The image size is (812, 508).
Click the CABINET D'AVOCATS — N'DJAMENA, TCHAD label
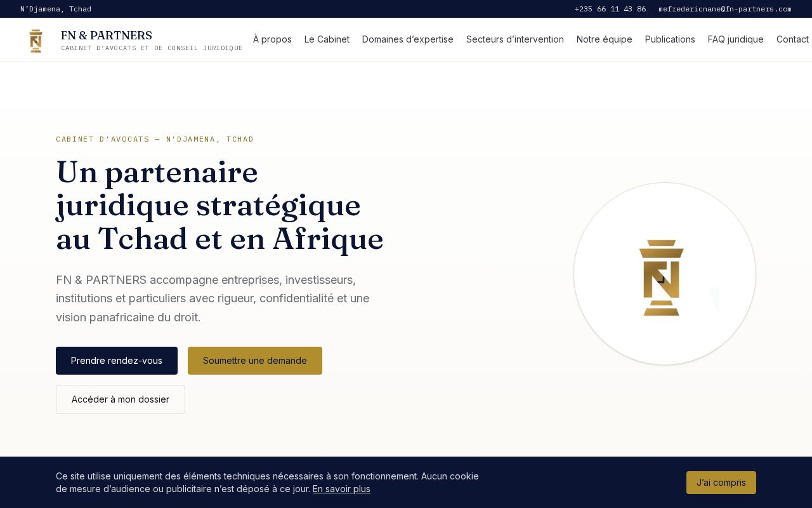155,139
